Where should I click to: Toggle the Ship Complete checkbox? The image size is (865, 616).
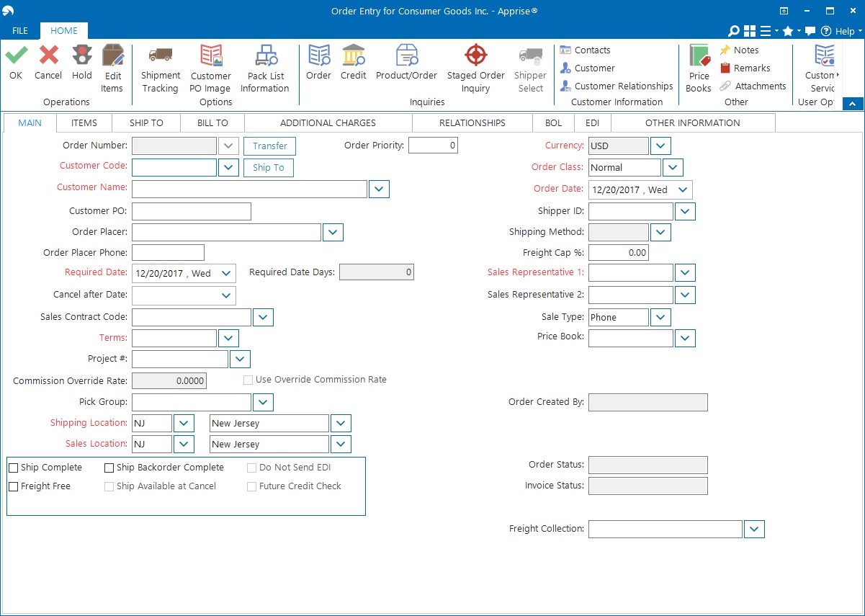click(x=14, y=468)
